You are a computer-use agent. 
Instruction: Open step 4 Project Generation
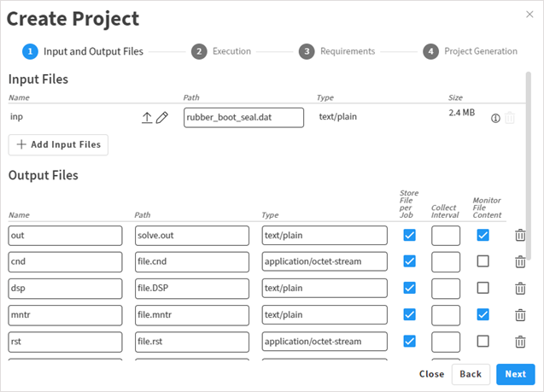click(470, 51)
